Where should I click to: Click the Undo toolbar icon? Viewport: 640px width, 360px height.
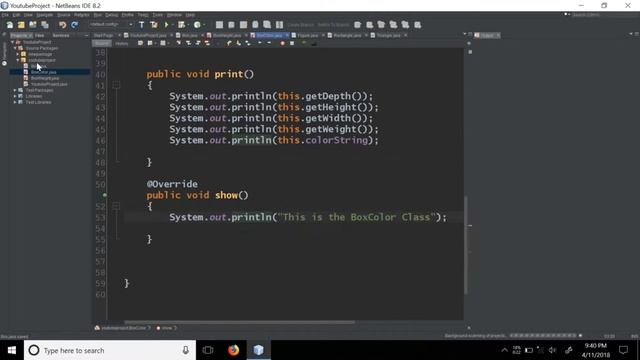[62, 25]
